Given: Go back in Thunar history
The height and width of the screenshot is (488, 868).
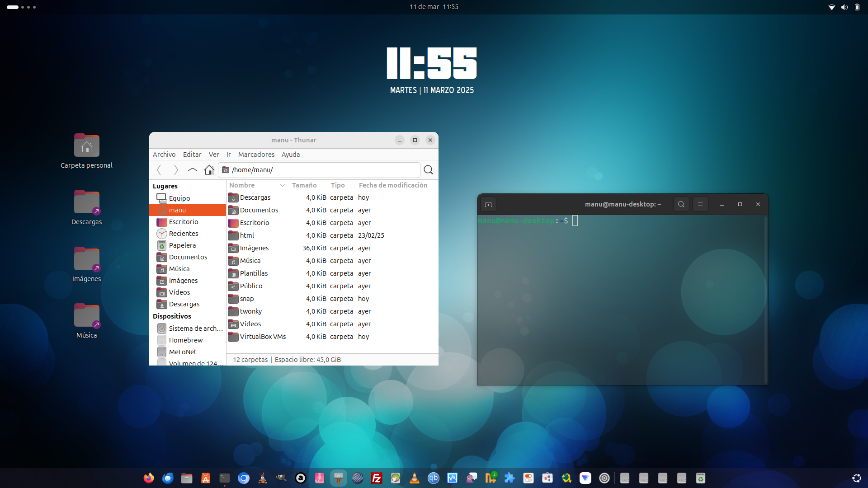Looking at the screenshot, I should 159,170.
